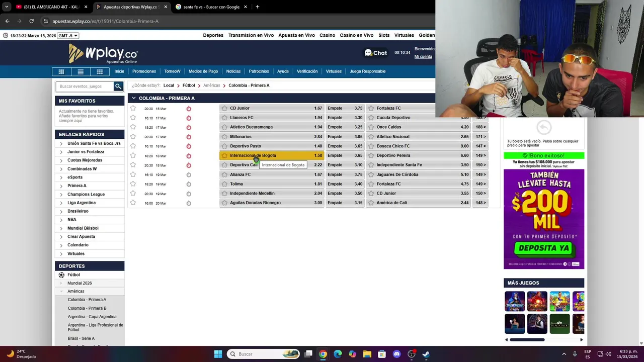The width and height of the screenshot is (644, 362).
Task: Click right arrow of Más Juegos carousel
Action: pyautogui.click(x=582, y=340)
